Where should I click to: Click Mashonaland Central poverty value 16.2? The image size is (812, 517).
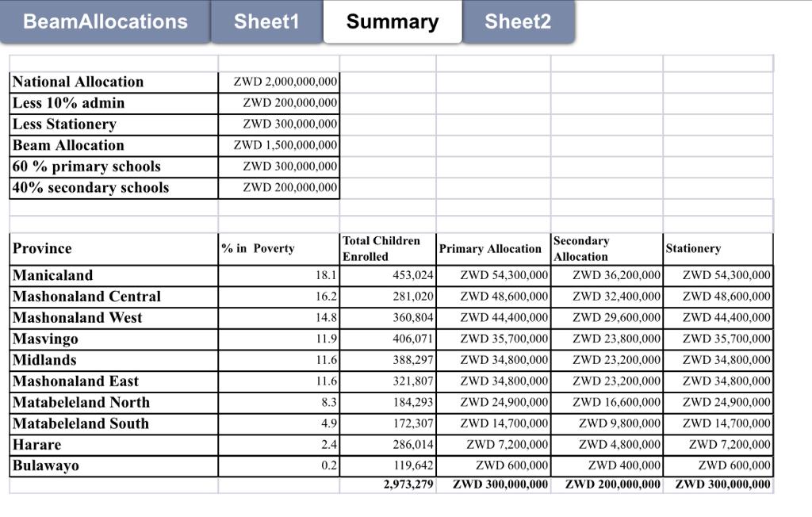[x=279, y=297]
